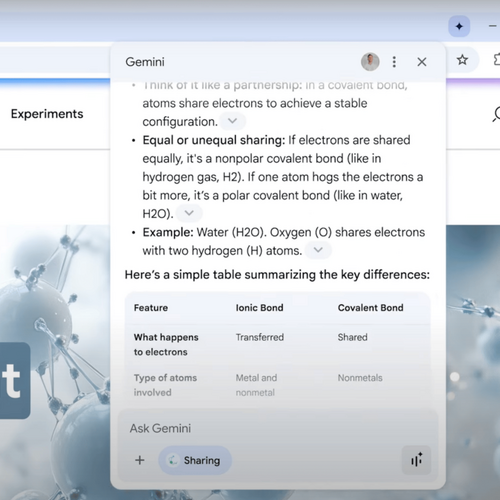This screenshot has width=500, height=500.
Task: Click the search magnifier icon on the page
Action: coord(496,114)
